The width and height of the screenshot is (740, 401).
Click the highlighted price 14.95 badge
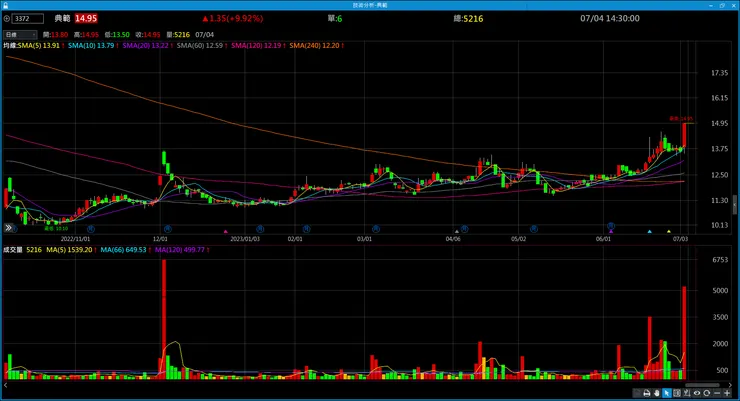[x=86, y=18]
